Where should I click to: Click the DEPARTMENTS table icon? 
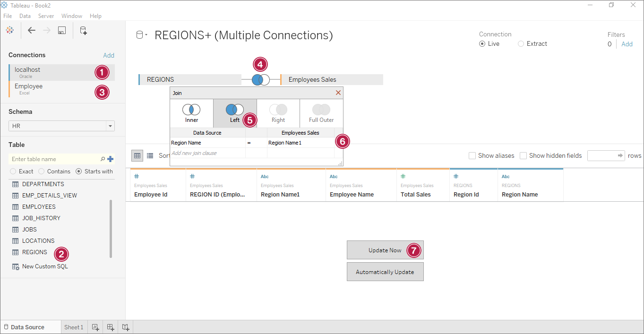point(15,184)
